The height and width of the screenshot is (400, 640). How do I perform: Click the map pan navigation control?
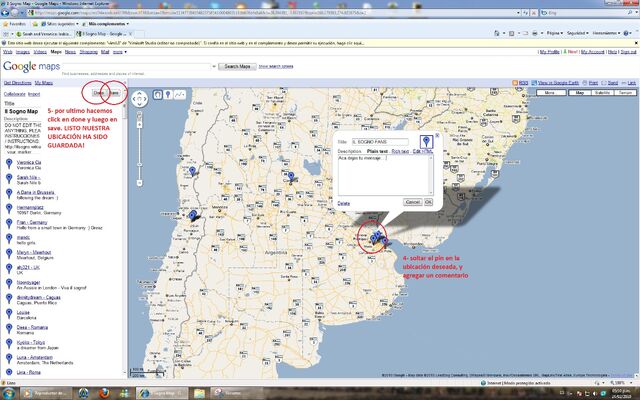140,99
